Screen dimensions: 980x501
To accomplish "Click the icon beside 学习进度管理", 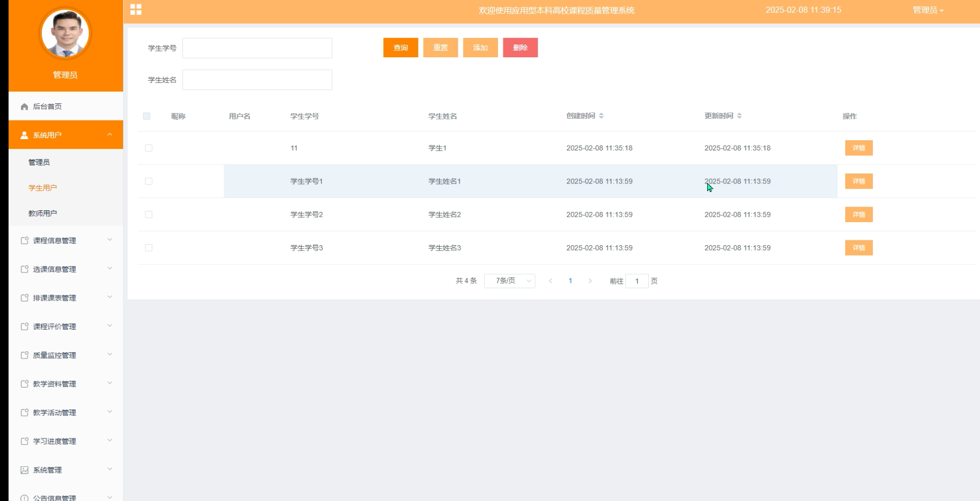I will (24, 441).
